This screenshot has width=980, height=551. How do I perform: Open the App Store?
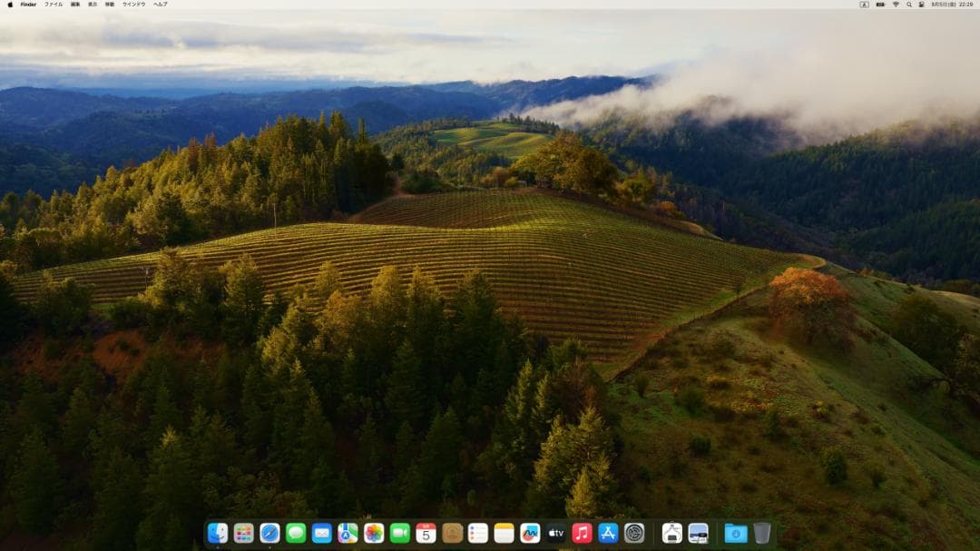[x=609, y=534]
